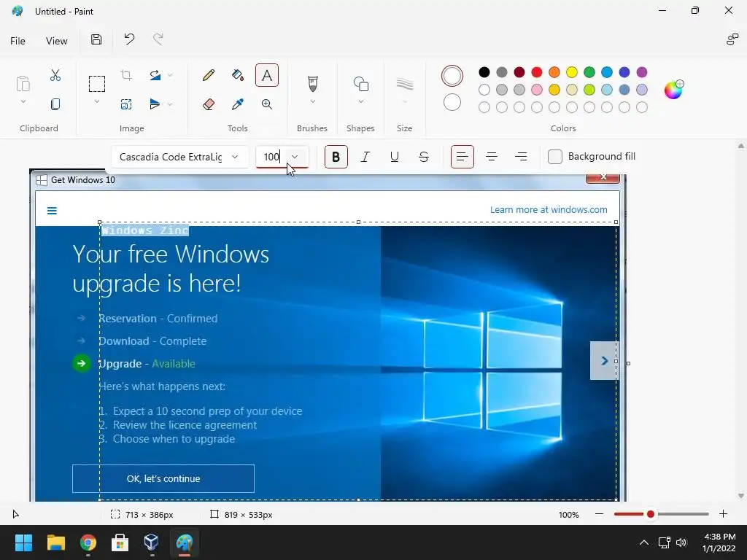Click the zoom in plus button

pyautogui.click(x=723, y=514)
